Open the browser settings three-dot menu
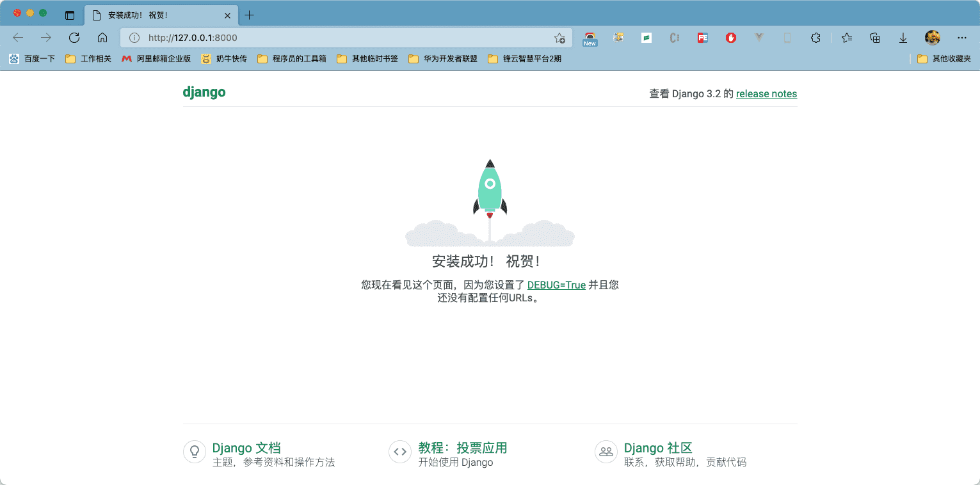 (961, 38)
